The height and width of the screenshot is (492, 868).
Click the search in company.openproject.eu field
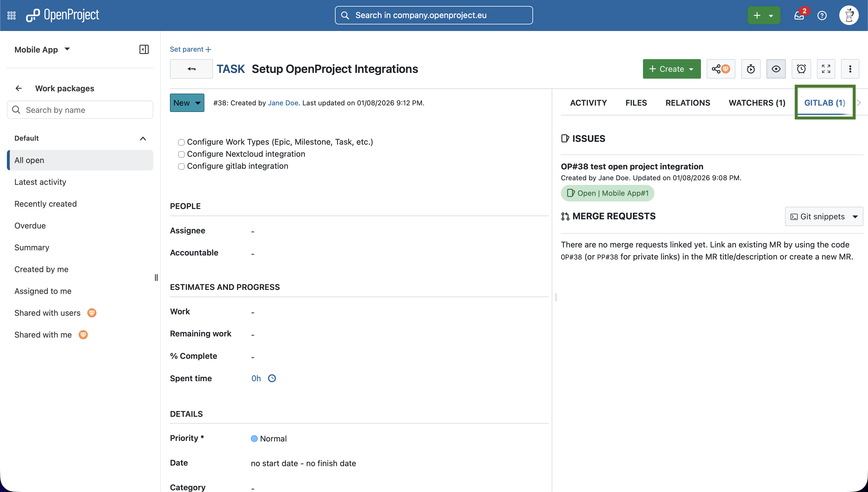tap(434, 15)
